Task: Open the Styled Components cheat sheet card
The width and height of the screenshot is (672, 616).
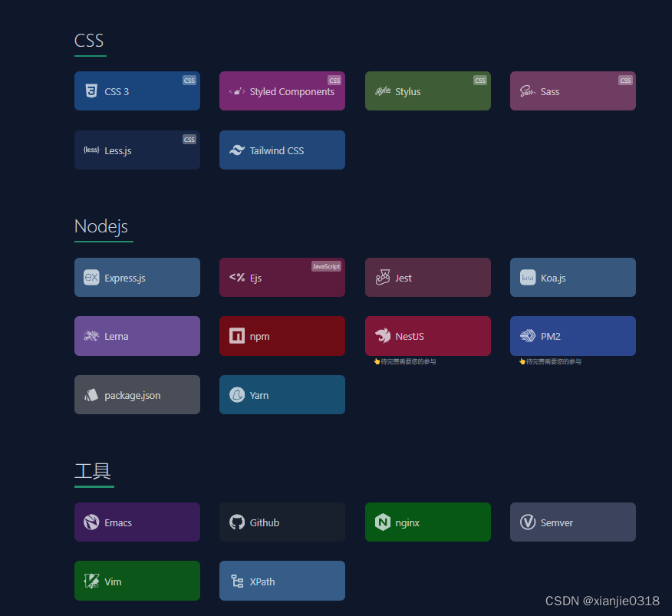Action: 282,91
